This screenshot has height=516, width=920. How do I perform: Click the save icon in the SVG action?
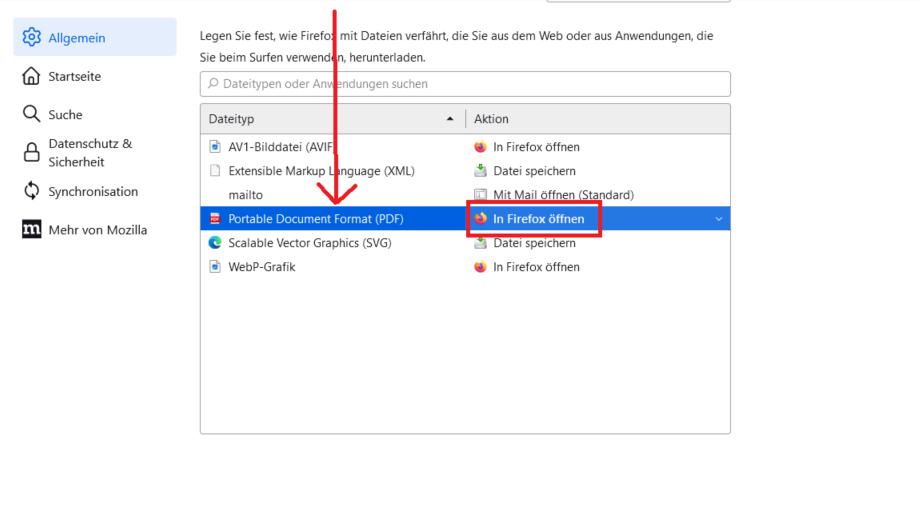[x=481, y=242]
